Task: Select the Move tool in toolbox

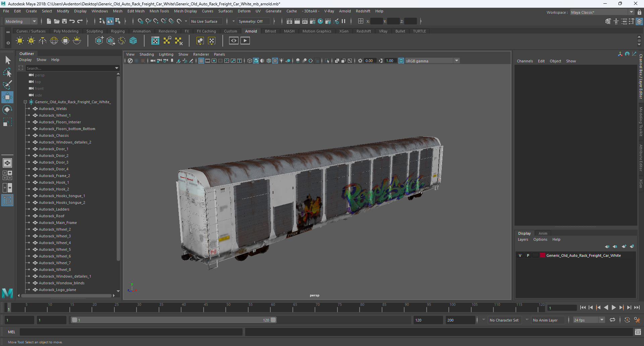Action: tap(7, 97)
